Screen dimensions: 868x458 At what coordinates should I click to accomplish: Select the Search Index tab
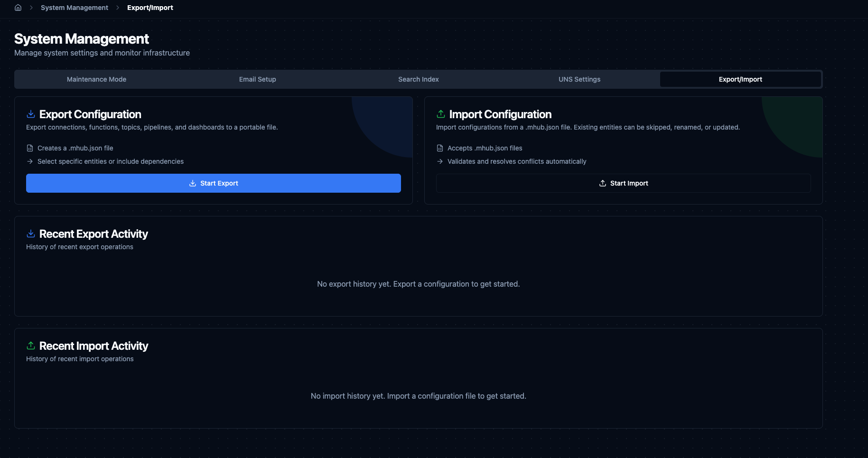(418, 79)
